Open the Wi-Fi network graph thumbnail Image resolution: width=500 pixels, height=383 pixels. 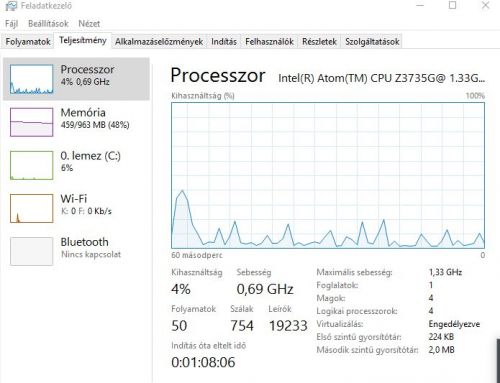[31, 208]
